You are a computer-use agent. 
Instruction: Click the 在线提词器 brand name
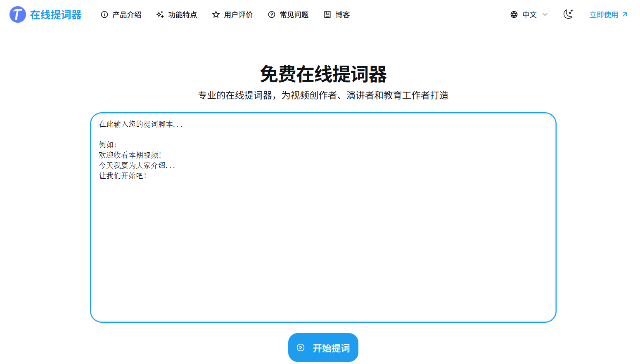pos(56,15)
